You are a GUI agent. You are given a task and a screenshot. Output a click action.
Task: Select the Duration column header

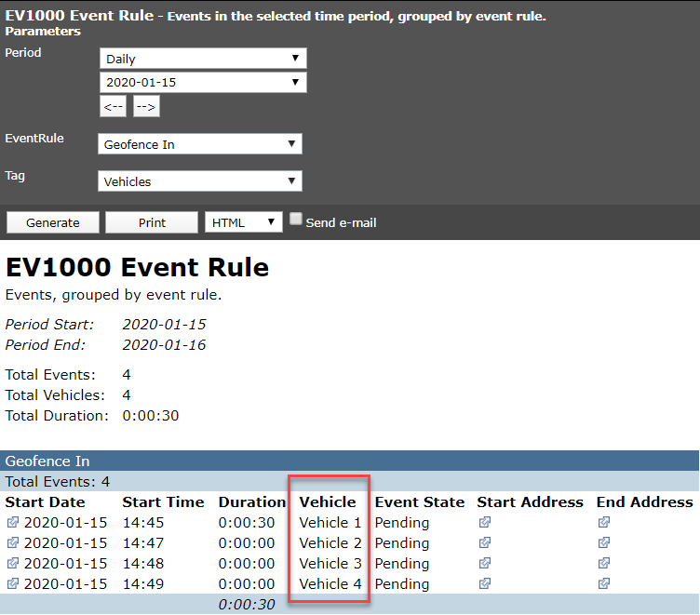(x=252, y=502)
